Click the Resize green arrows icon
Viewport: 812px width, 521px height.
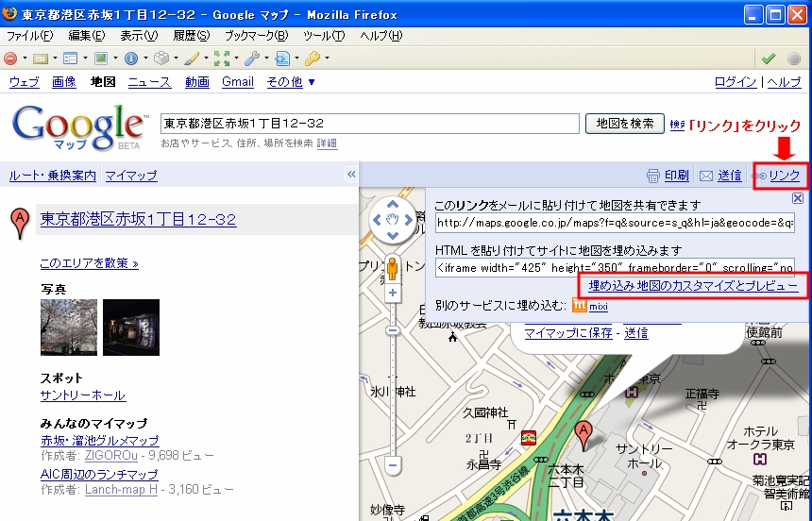(222, 59)
